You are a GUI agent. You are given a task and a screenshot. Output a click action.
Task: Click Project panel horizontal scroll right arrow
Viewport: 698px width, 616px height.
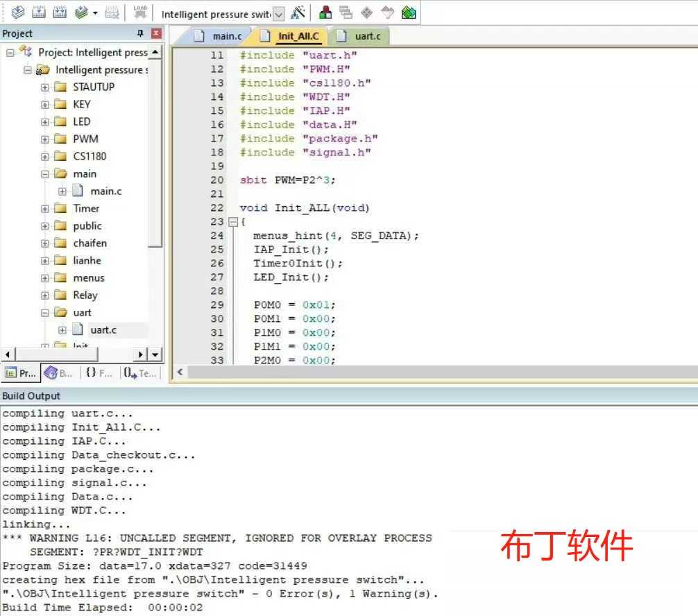[140, 354]
